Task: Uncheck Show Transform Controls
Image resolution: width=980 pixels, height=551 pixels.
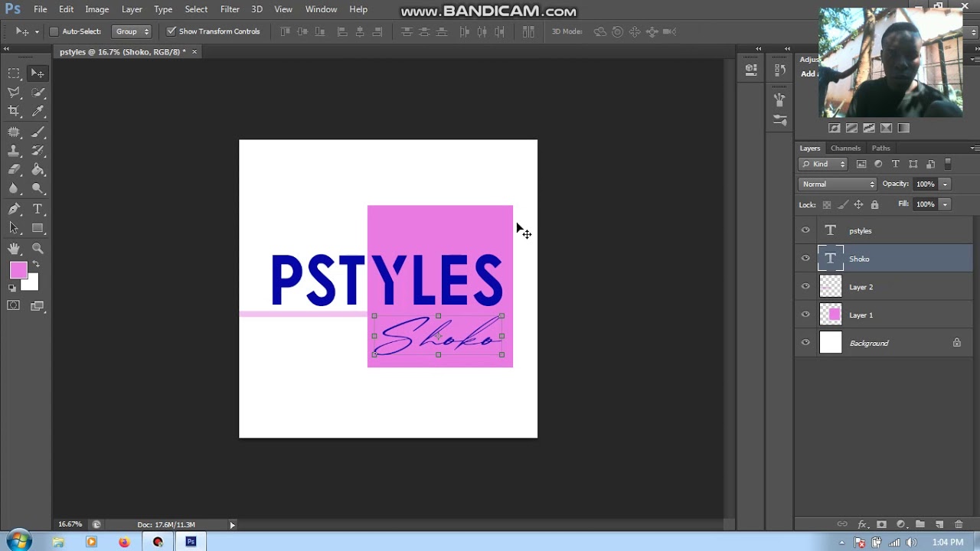Action: 171,31
